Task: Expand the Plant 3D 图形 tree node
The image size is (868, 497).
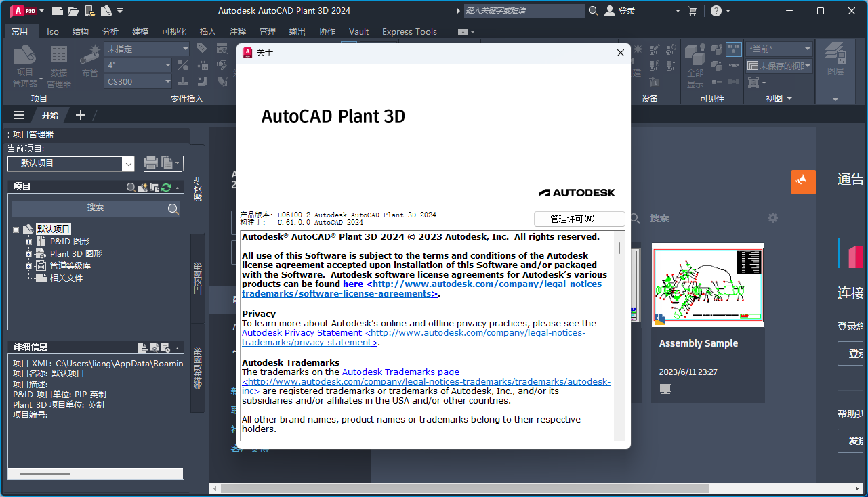Action: click(x=28, y=254)
